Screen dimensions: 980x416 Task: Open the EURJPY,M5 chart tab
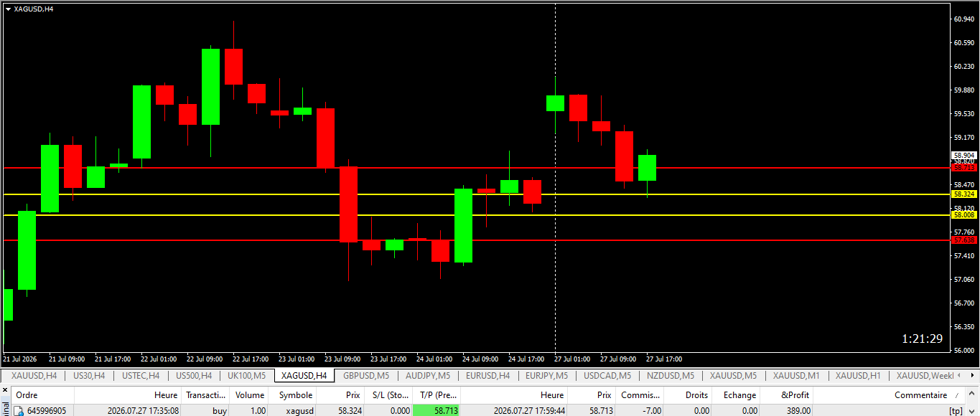(x=546, y=375)
